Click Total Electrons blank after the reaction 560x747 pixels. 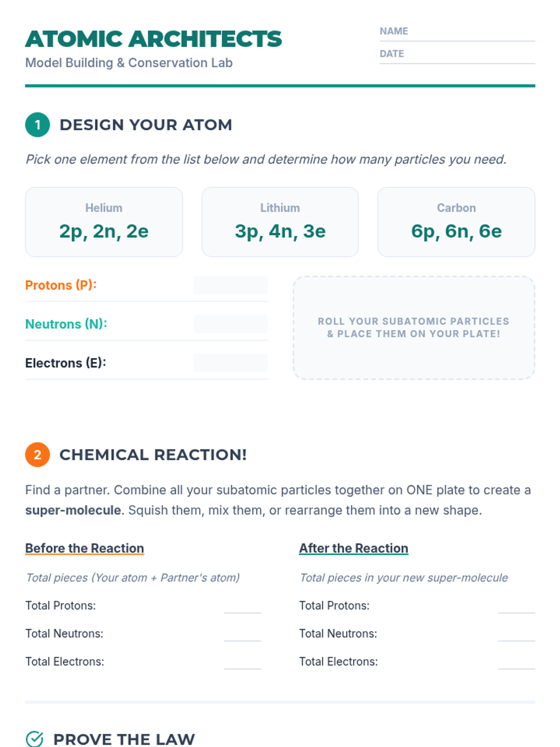516,662
